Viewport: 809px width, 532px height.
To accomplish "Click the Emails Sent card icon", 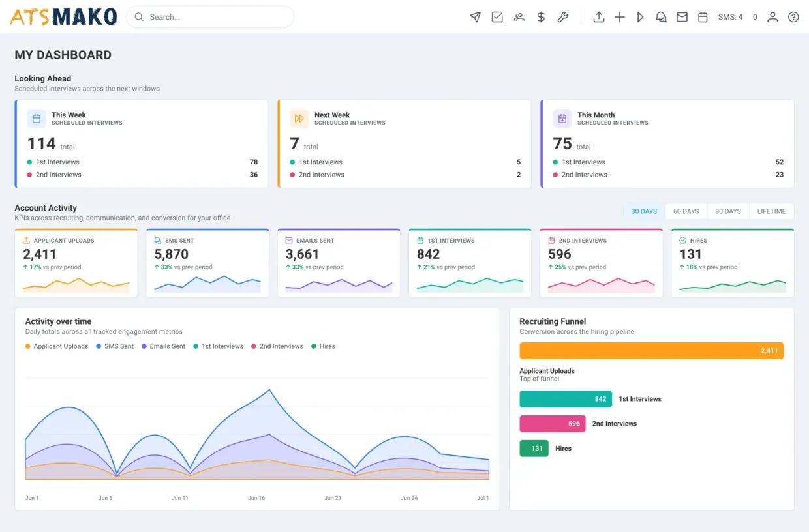I will click(289, 241).
